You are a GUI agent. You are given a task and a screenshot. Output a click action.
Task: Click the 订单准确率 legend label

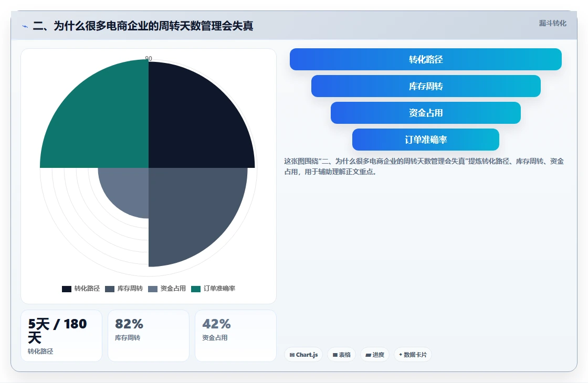click(x=219, y=289)
